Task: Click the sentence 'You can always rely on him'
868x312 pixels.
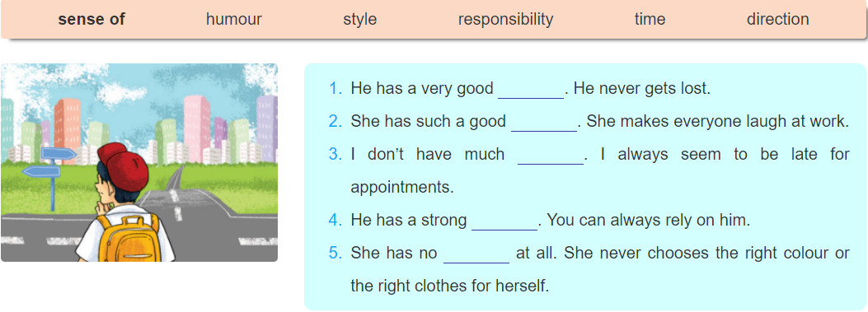Action: click(x=648, y=221)
